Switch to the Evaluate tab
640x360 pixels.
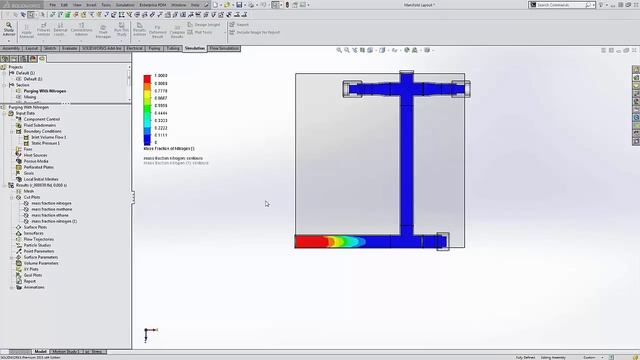pos(69,49)
